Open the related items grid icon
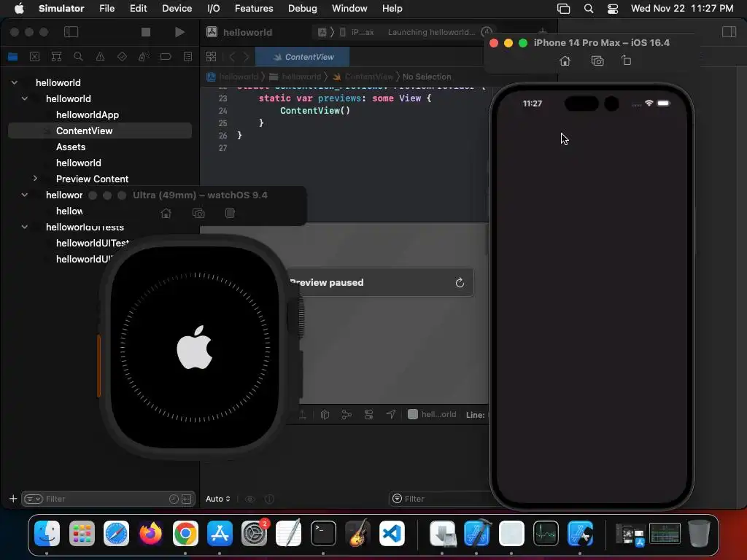Screen dimensions: 747x560 (x=211, y=57)
